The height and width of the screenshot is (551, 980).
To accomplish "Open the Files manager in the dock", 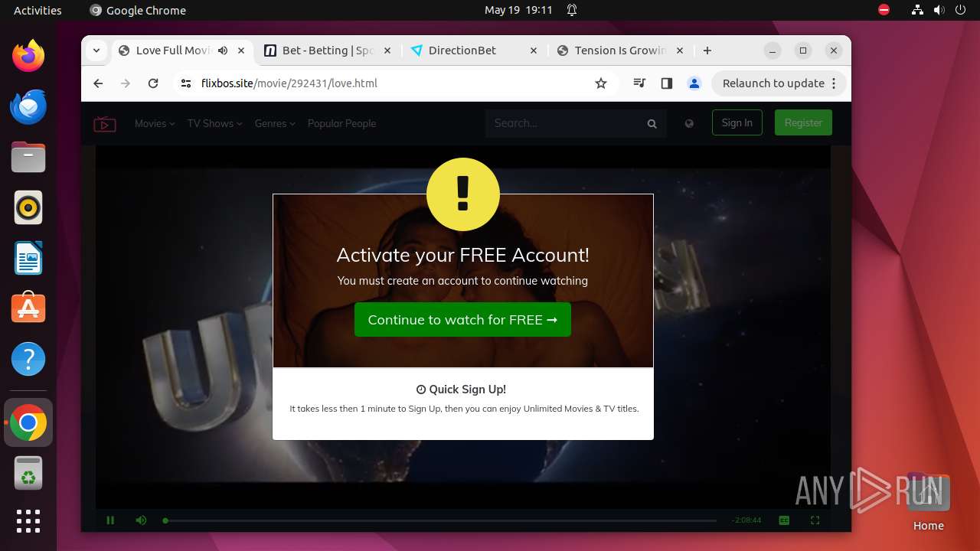I will [x=28, y=157].
